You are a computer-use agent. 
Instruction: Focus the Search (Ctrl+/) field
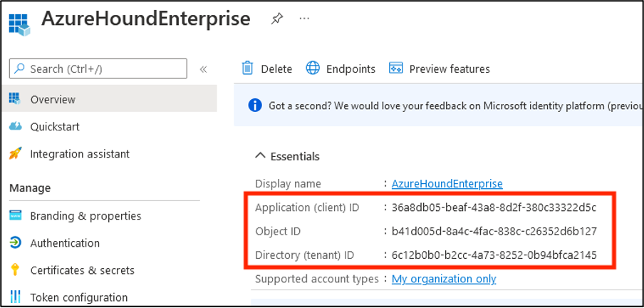(98, 69)
